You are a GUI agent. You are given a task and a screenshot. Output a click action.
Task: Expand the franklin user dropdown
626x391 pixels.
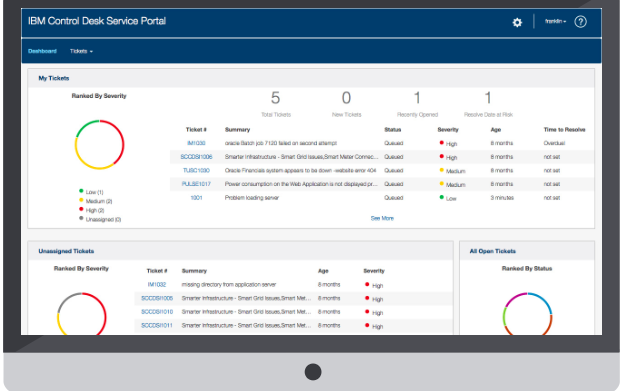point(555,21)
